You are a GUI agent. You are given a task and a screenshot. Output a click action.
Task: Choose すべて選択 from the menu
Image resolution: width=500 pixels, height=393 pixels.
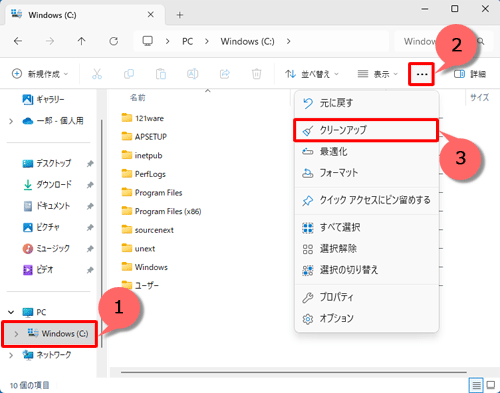(x=367, y=228)
